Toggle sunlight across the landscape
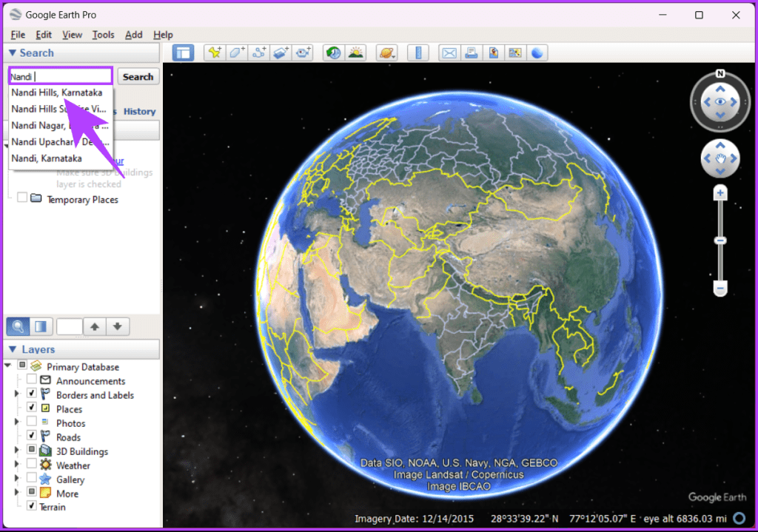This screenshot has height=532, width=758. pos(356,53)
